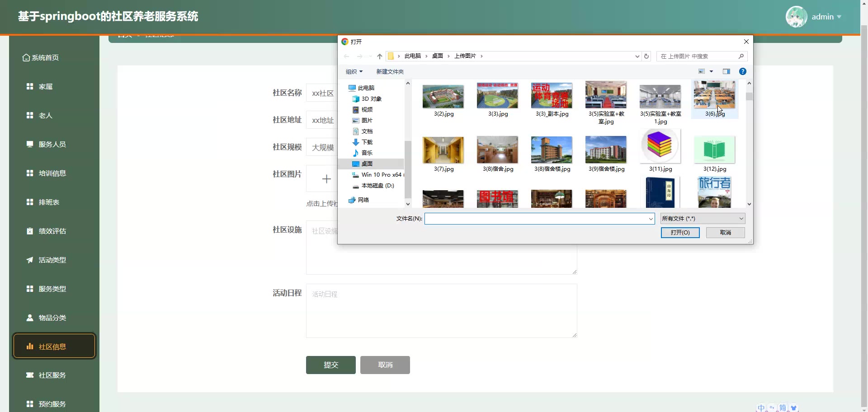The width and height of the screenshot is (868, 412).
Task: Open file dialog help question-mark icon
Action: pyautogui.click(x=742, y=71)
